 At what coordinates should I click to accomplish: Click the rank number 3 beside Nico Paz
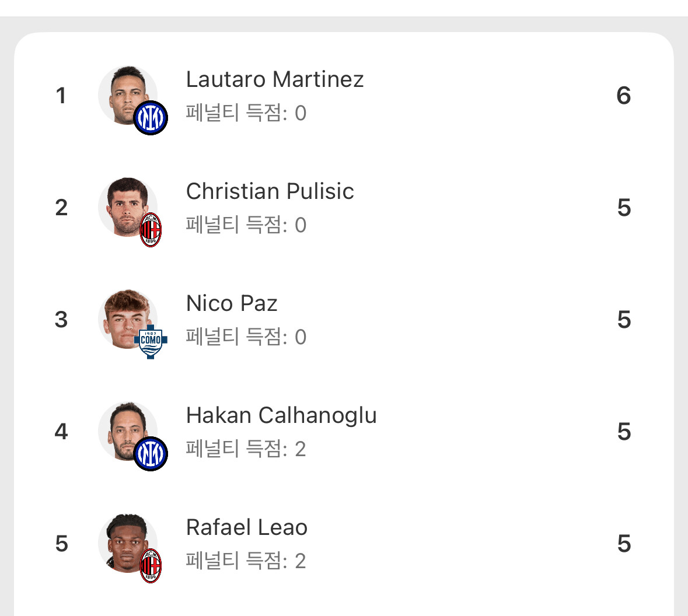tap(61, 320)
